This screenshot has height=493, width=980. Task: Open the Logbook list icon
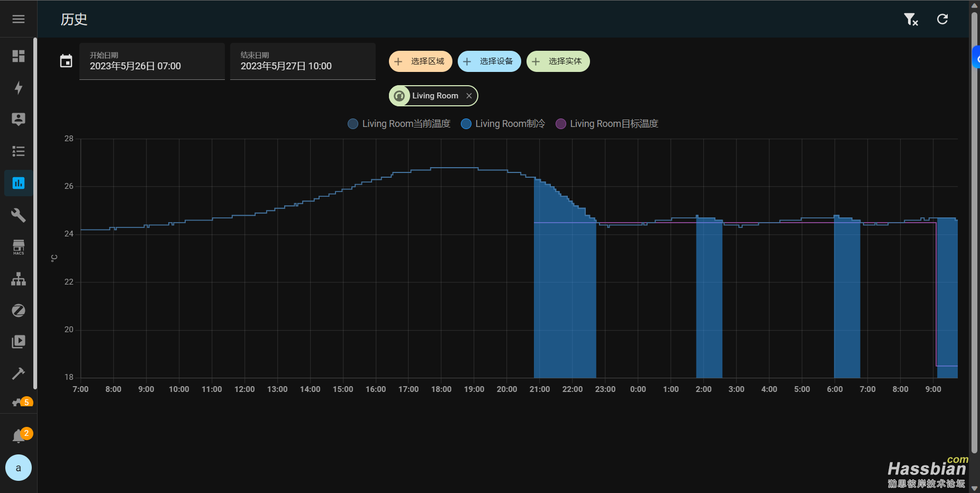tap(19, 151)
